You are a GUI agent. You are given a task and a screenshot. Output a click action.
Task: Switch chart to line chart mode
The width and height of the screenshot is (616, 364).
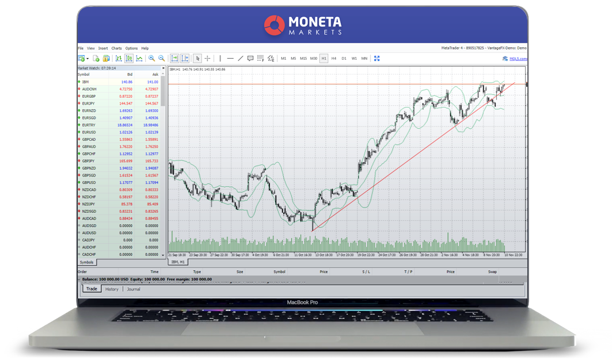point(139,59)
